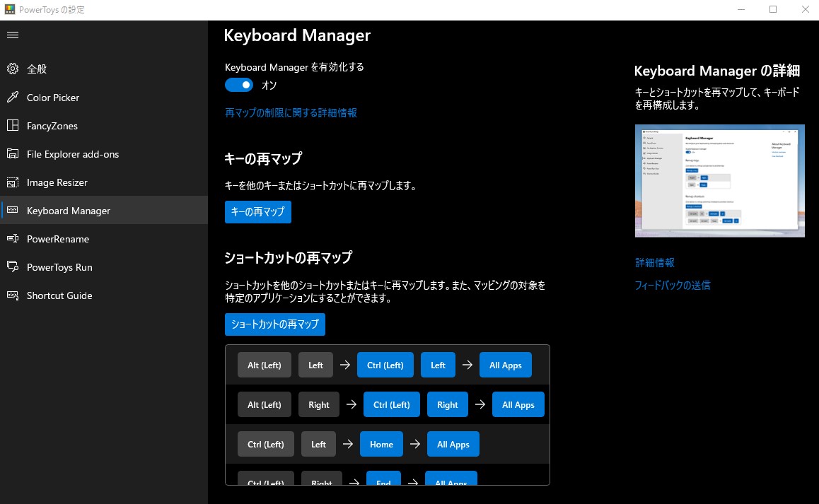Open the 詳細情報 link on the right

pyautogui.click(x=655, y=262)
